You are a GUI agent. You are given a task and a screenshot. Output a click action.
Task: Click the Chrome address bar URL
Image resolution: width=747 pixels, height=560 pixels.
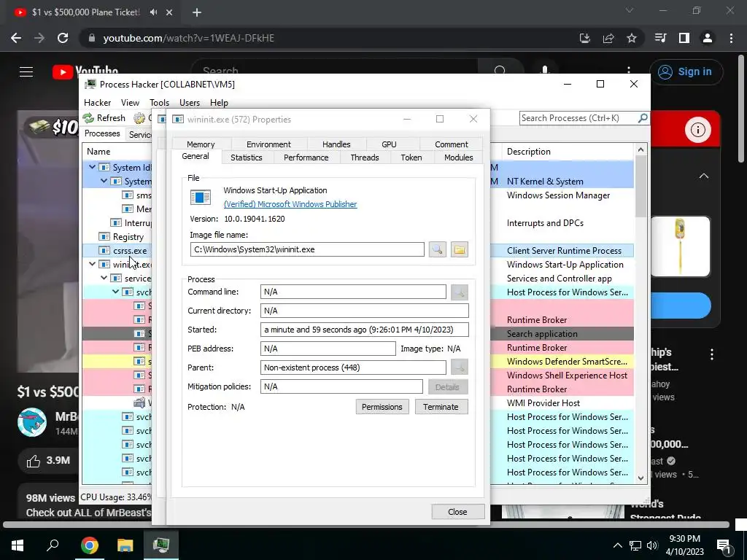(189, 38)
